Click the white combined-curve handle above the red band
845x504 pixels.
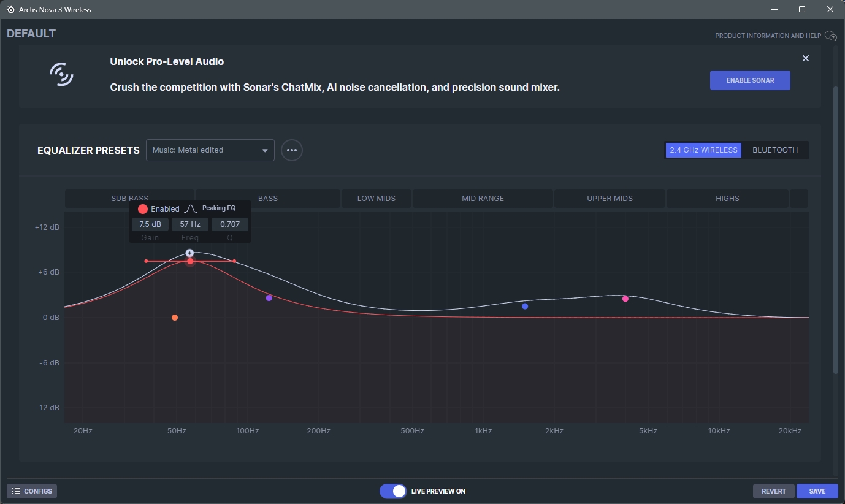[x=190, y=253]
